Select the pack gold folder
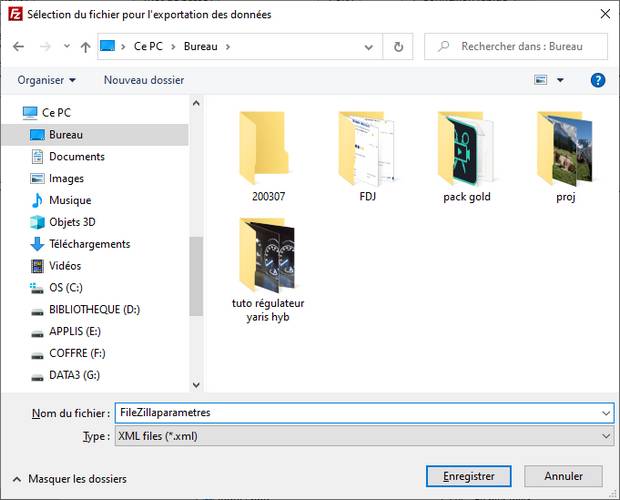The image size is (620, 500). pyautogui.click(x=467, y=157)
